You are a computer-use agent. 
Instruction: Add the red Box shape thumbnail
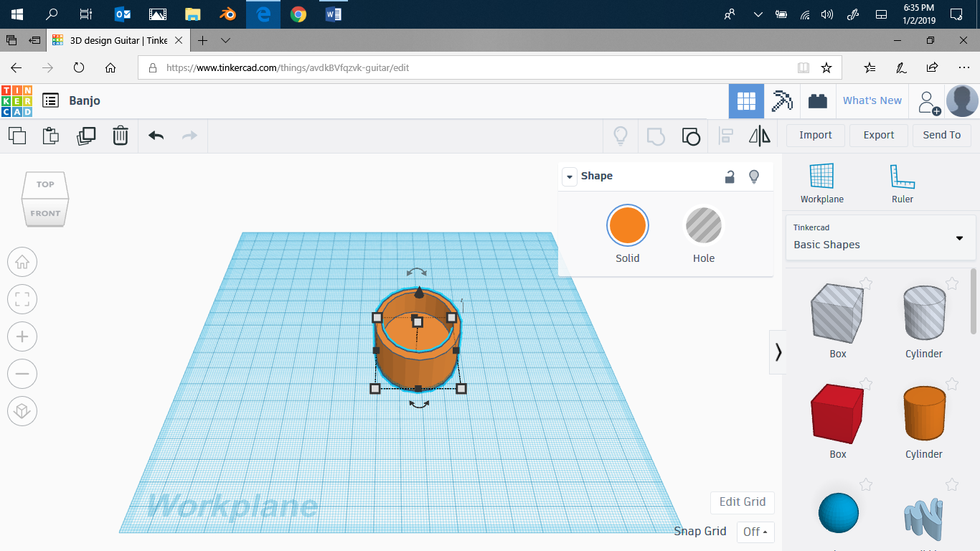tap(837, 413)
